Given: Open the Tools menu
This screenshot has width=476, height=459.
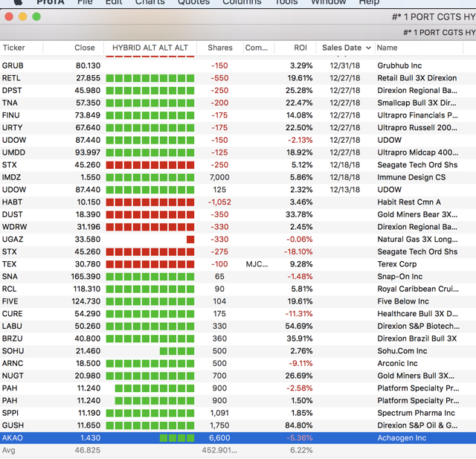Looking at the screenshot, I should [286, 1].
